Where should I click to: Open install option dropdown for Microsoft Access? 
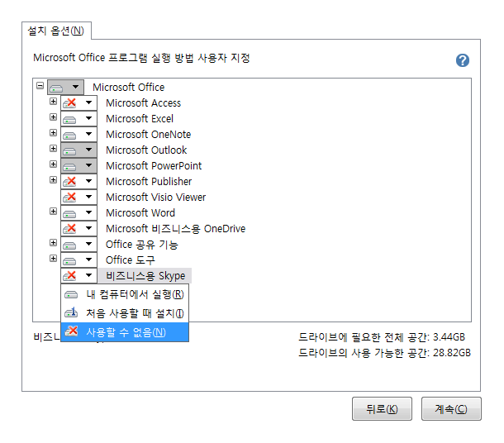78,102
